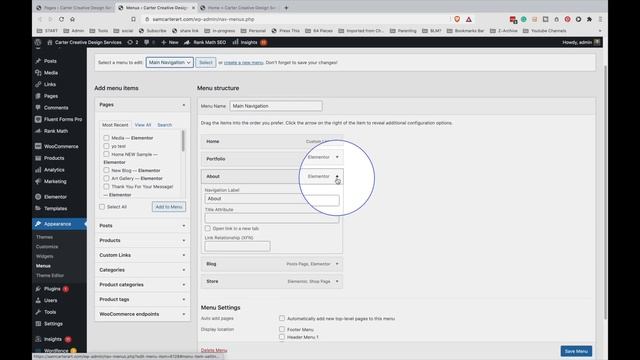Screen dimensions: 640x360
Task: Check the Art Gallery — Elementor checkbox
Action: (106, 178)
